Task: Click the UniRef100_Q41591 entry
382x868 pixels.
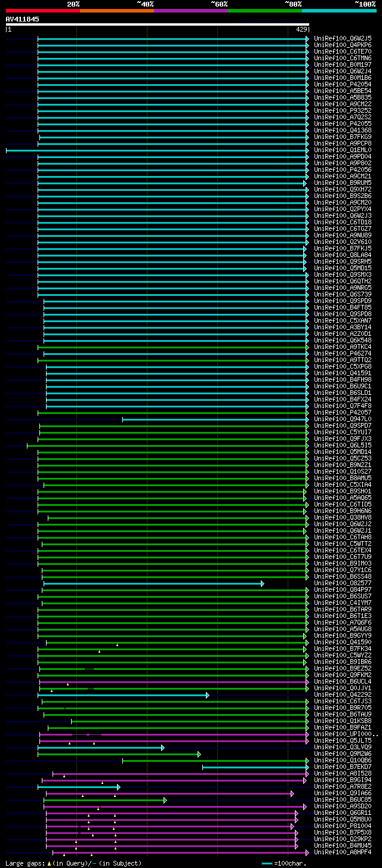Action: 343,373
